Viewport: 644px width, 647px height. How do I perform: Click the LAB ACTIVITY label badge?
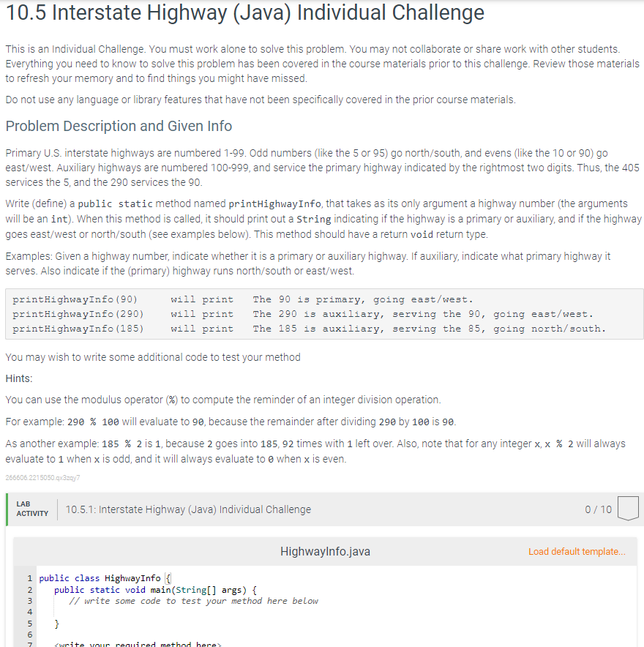coord(33,509)
